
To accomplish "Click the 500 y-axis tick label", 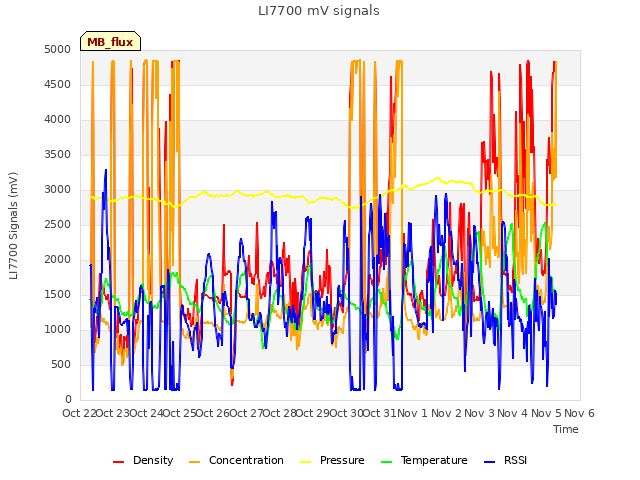I will point(61,364).
